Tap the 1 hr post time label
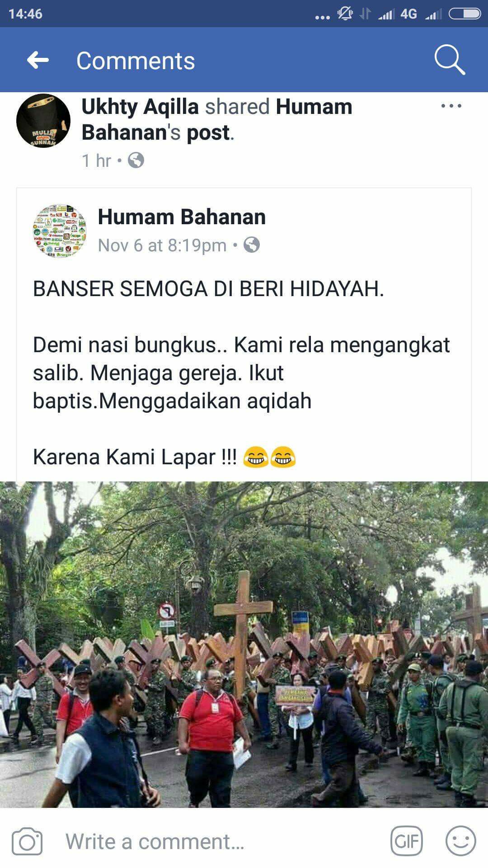The image size is (488, 868). click(x=97, y=160)
